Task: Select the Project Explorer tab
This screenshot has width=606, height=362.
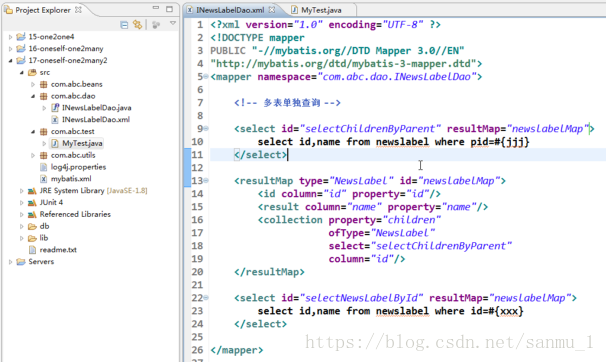Action: [43, 10]
